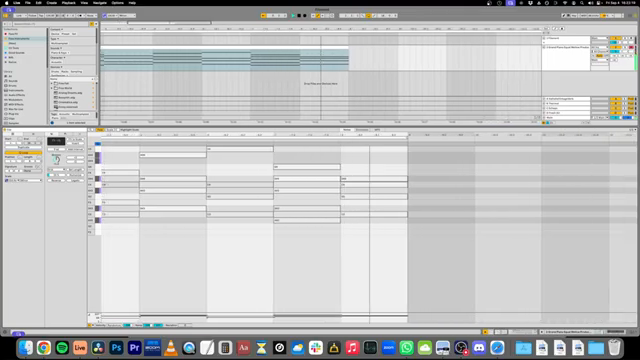This screenshot has height=360, width=640.
Task: Select Clips category in browser
Action: [12, 118]
